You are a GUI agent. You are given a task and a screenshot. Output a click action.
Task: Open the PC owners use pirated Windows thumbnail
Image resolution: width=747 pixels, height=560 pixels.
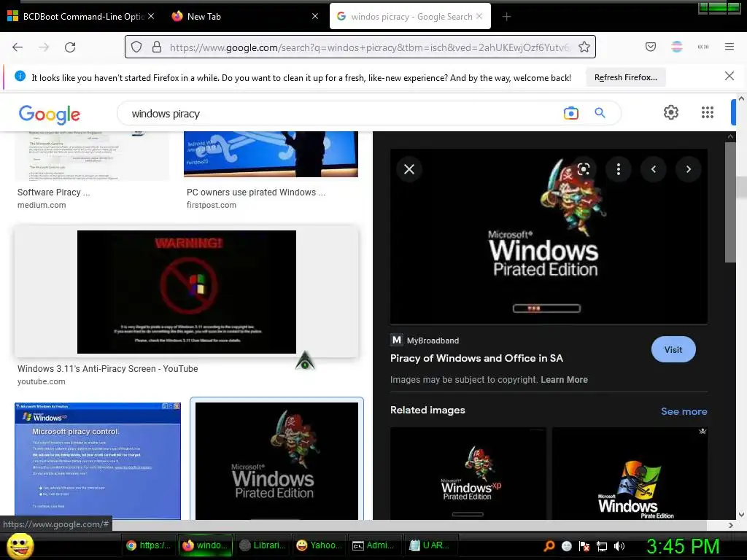click(x=271, y=155)
